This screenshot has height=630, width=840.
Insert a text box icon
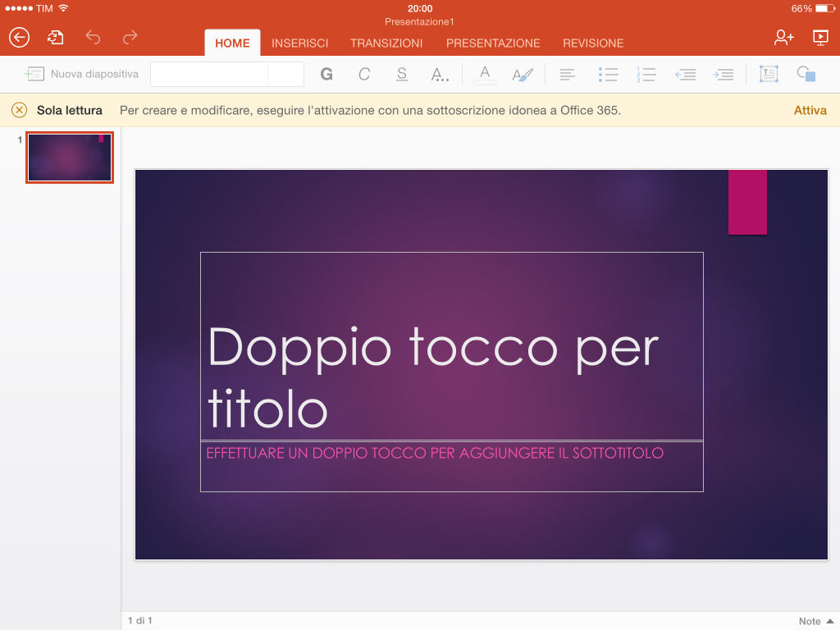coord(769,74)
